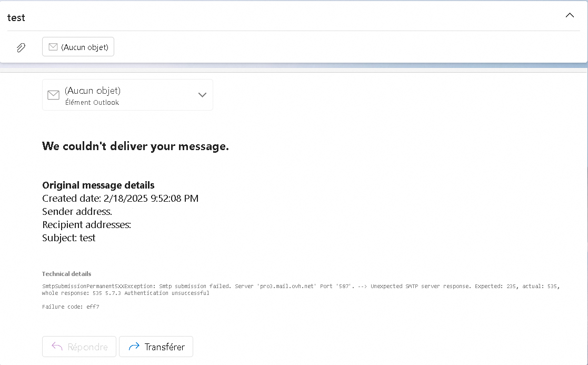This screenshot has width=588, height=365.
Task: Click envelope icon in Élément Outlook card
Action: tap(53, 95)
